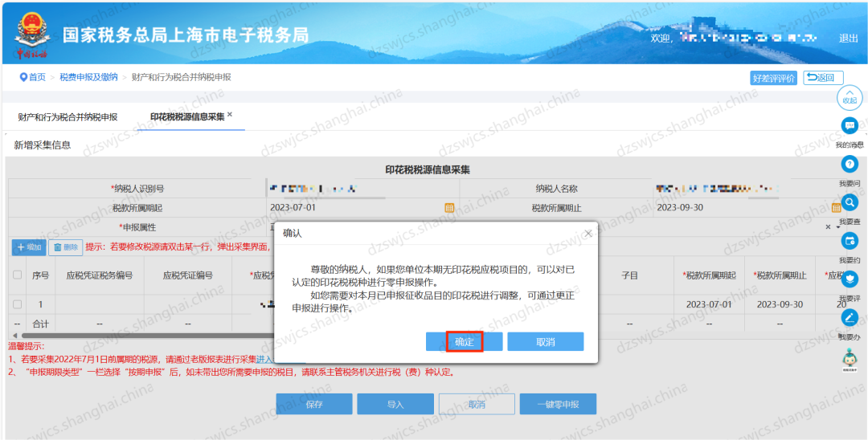Image resolution: width=868 pixels, height=440 pixels.
Task: Click the 导入 button
Action: coord(395,404)
